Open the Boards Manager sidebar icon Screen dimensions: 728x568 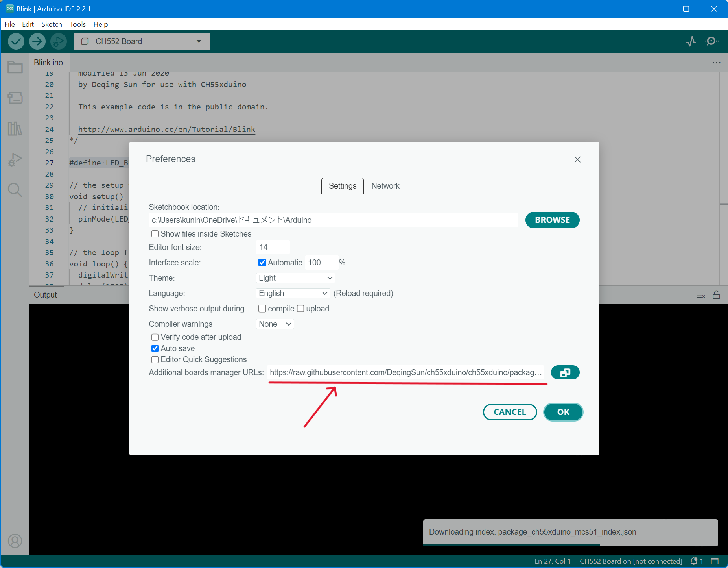click(x=15, y=98)
